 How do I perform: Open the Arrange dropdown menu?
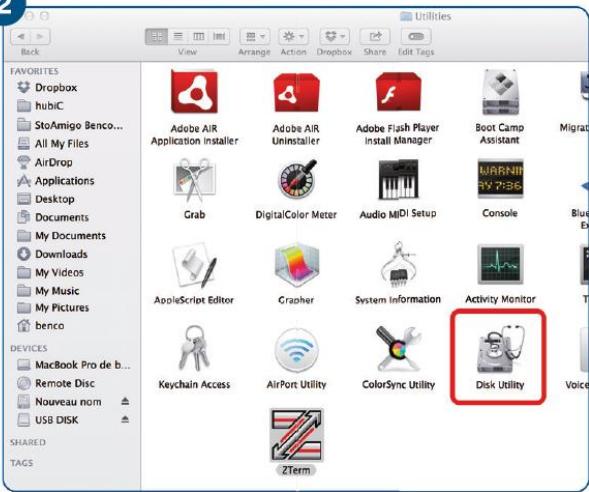(x=255, y=37)
